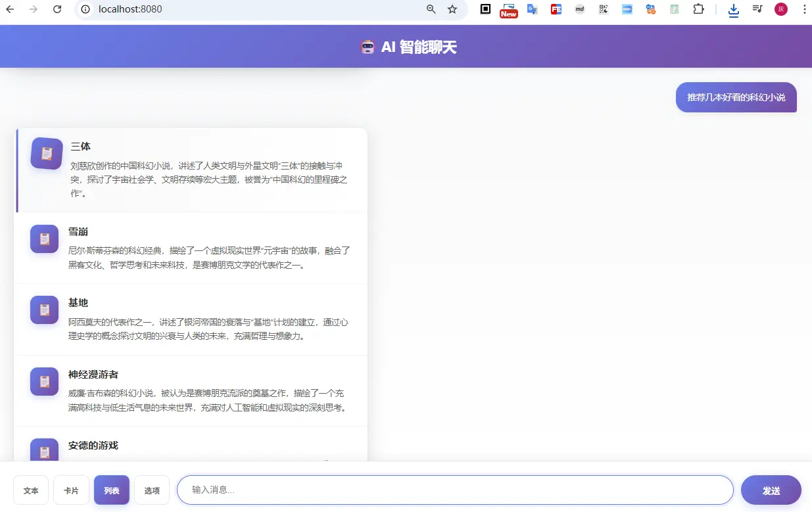Select the 基地 book list item
The image size is (812, 512).
point(191,318)
